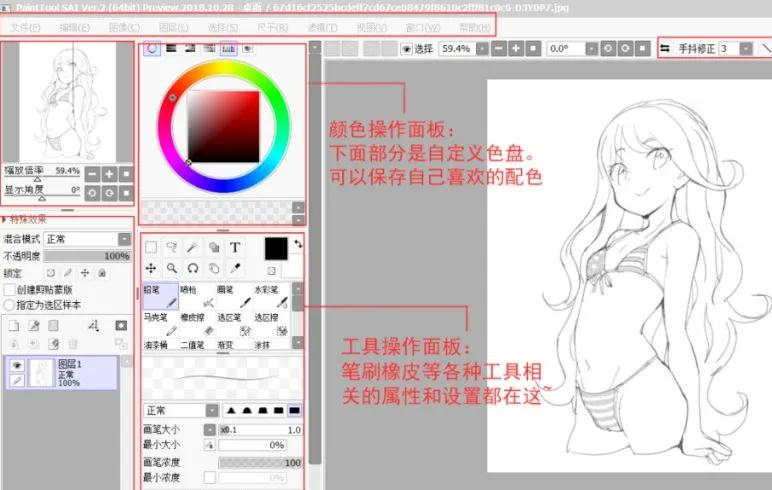Hide layer 图层1 with eye icon

(x=17, y=365)
